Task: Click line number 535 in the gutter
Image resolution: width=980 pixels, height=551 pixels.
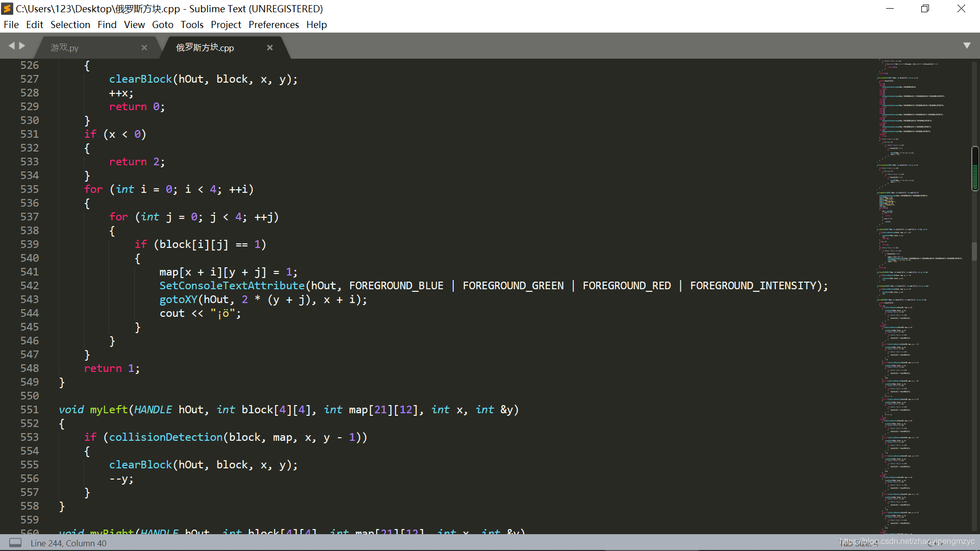Action: click(30, 189)
